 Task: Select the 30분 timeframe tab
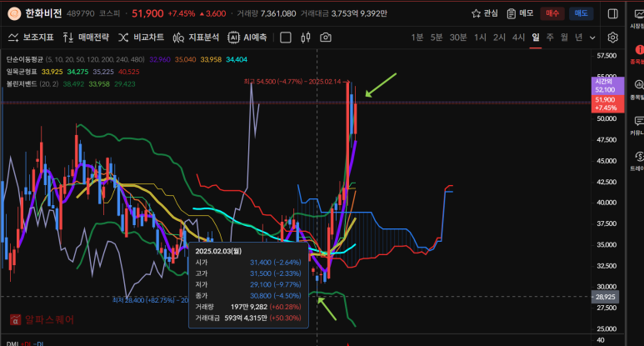click(x=458, y=38)
